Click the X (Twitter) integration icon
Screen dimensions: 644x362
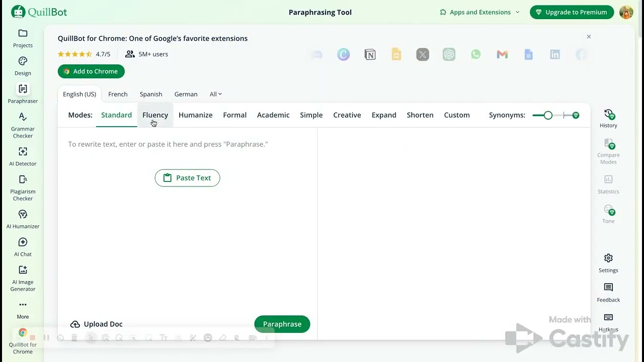coord(423,54)
